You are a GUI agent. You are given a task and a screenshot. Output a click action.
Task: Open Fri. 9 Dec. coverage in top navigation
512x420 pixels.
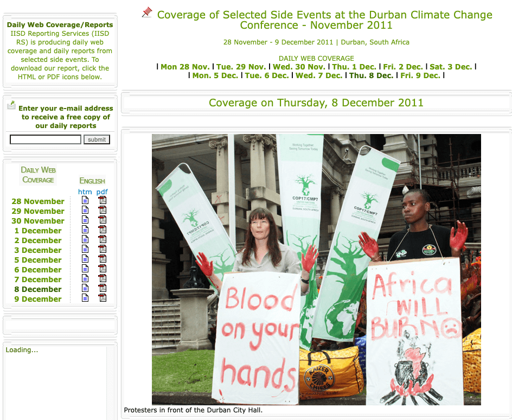point(420,75)
